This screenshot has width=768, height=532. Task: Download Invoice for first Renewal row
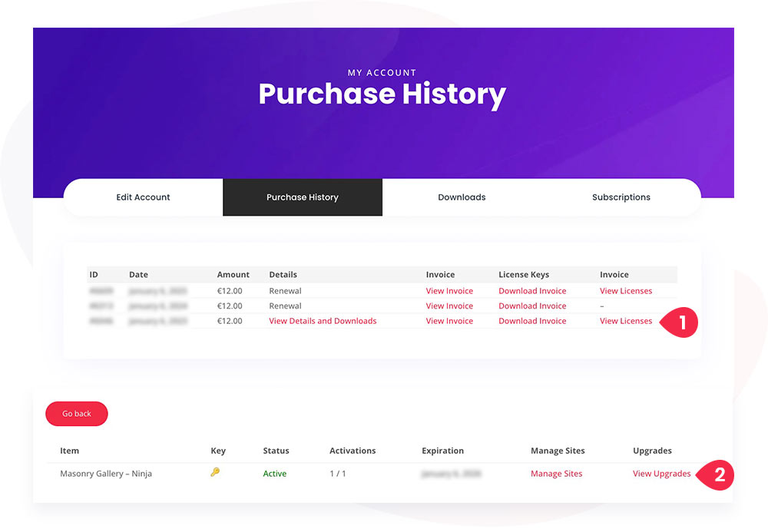[x=532, y=291]
